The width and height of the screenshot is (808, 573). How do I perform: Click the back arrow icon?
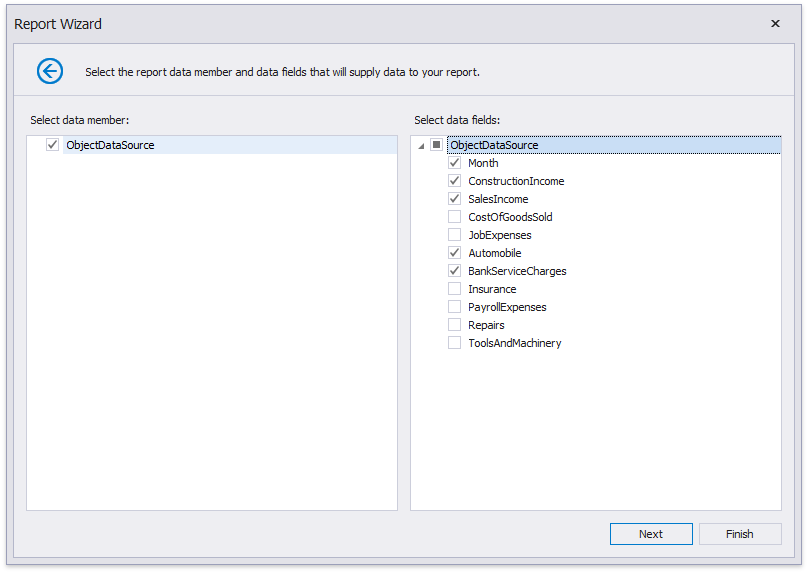(x=50, y=71)
